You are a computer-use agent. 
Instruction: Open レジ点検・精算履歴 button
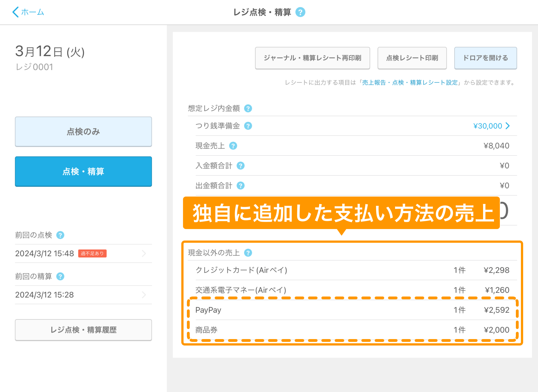[84, 330]
